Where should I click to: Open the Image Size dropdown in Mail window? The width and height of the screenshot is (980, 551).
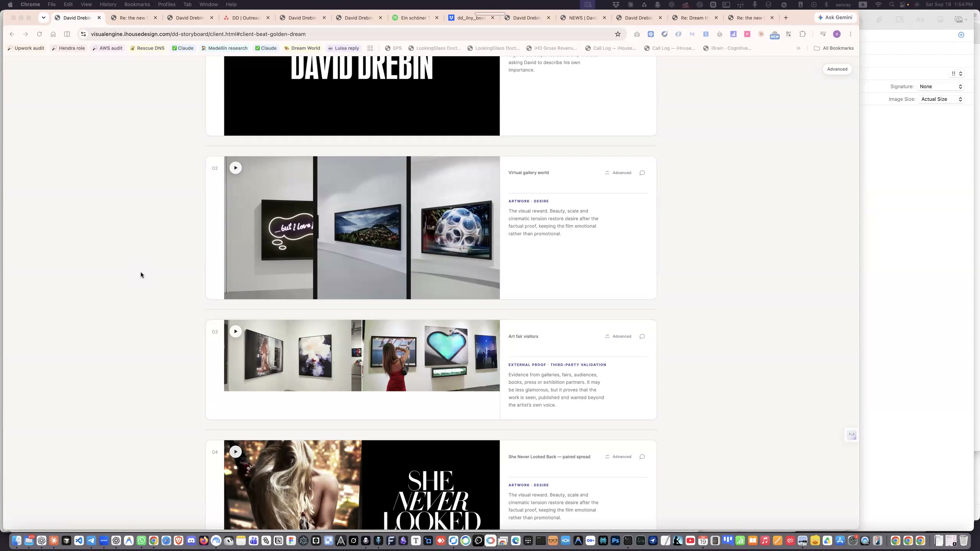click(x=941, y=99)
